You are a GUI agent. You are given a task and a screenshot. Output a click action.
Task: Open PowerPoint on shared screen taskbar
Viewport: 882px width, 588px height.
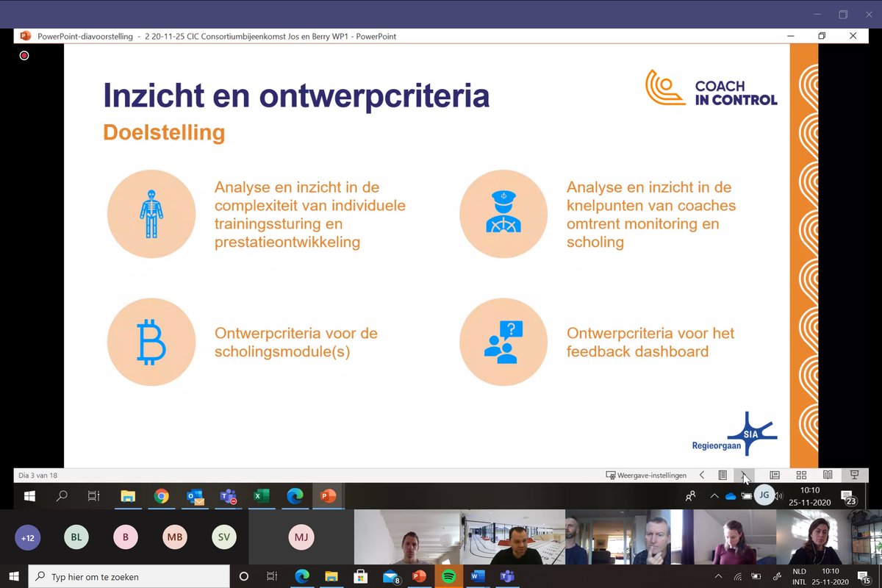click(328, 496)
